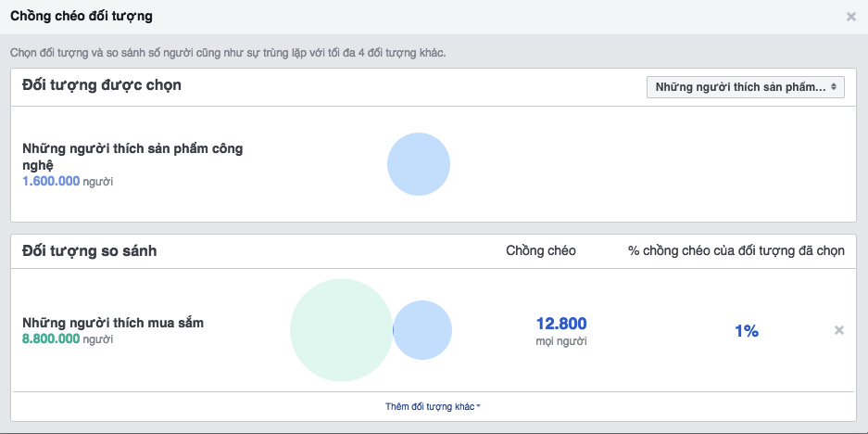The image size is (868, 434).
Task: Click the blue circle in the comparison diagram
Action: pos(422,330)
